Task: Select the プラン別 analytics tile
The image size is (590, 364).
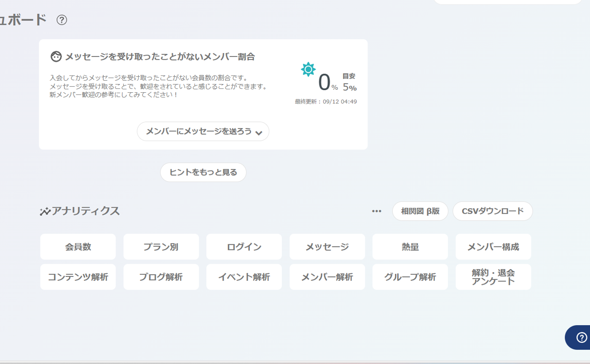Action: 161,247
